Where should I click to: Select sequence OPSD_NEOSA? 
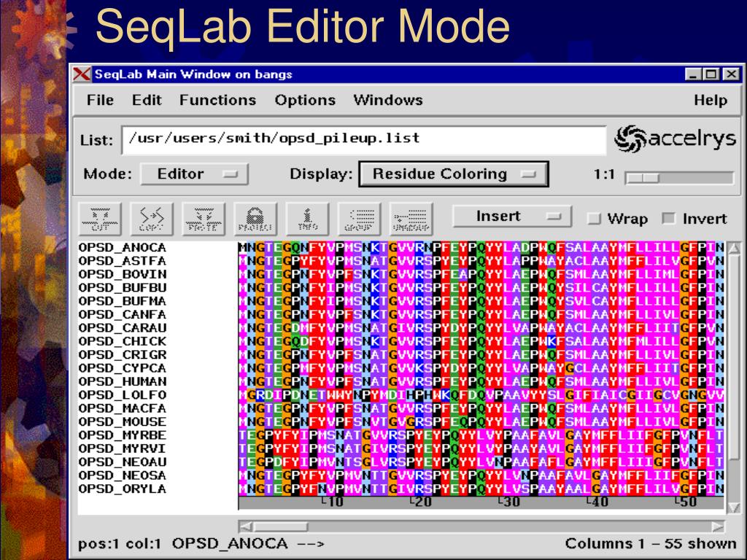123,475
